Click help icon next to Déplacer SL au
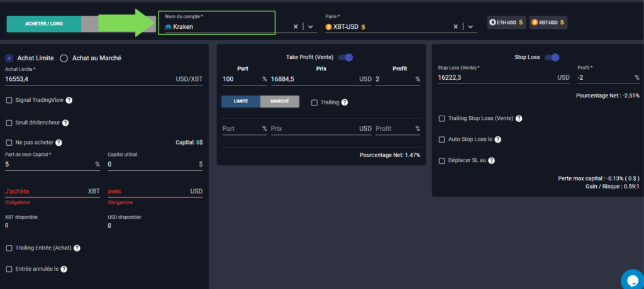This screenshot has height=289, width=644. tap(491, 161)
